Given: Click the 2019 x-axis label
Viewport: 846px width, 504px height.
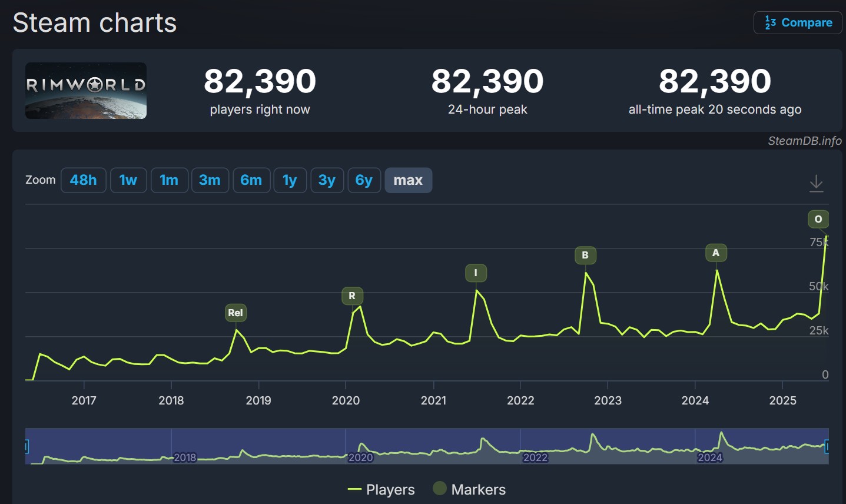Looking at the screenshot, I should pyautogui.click(x=258, y=400).
